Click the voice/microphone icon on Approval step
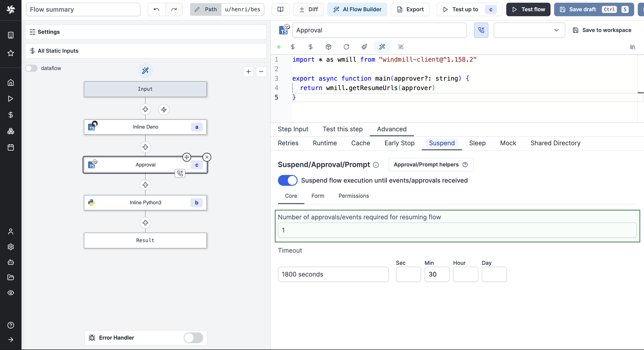The image size is (644, 350). pos(180,172)
